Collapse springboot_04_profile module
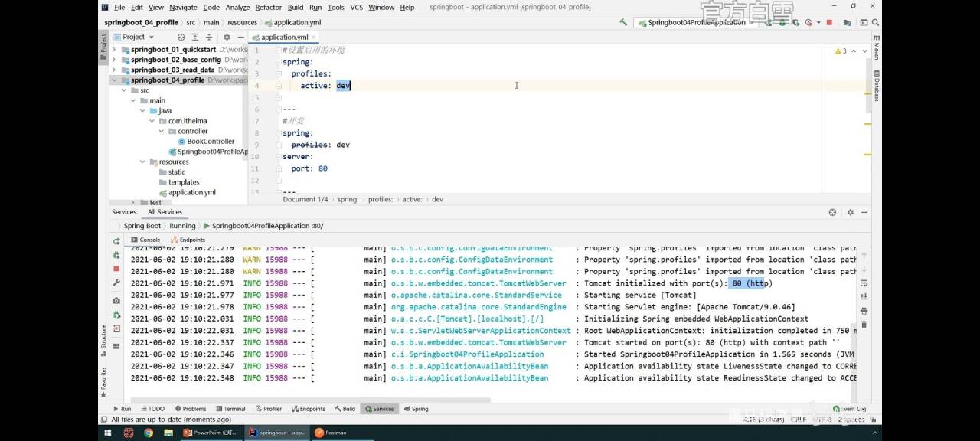Screen dimensions: 980x441 [115, 80]
